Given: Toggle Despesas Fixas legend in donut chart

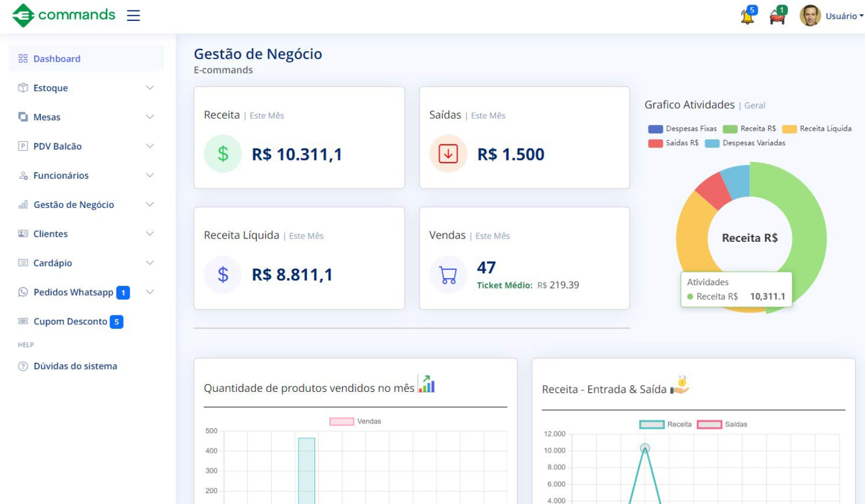Looking at the screenshot, I should [682, 129].
